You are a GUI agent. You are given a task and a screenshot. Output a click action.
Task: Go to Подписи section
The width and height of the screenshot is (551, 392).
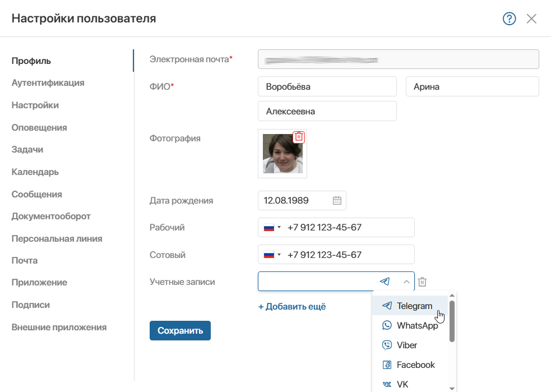click(31, 305)
